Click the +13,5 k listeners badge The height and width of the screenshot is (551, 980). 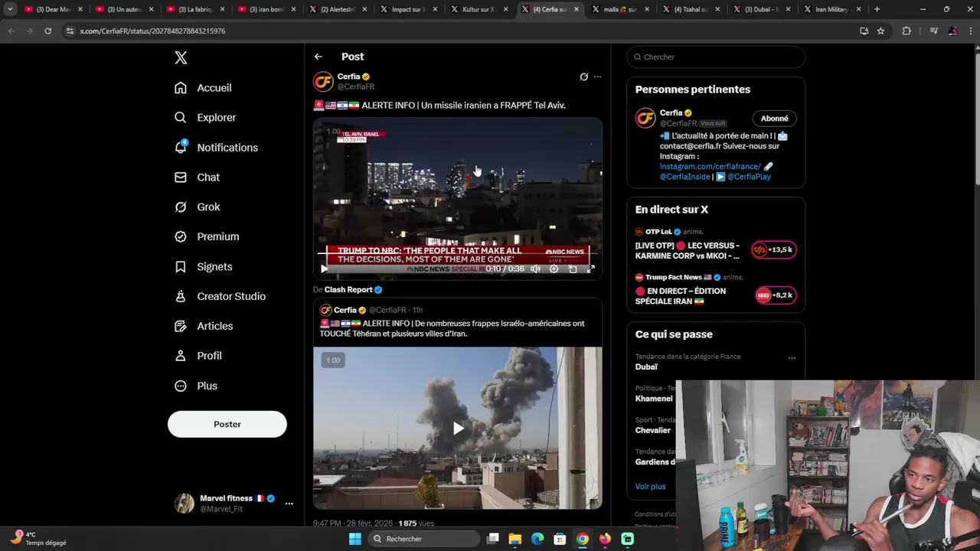pyautogui.click(x=774, y=249)
